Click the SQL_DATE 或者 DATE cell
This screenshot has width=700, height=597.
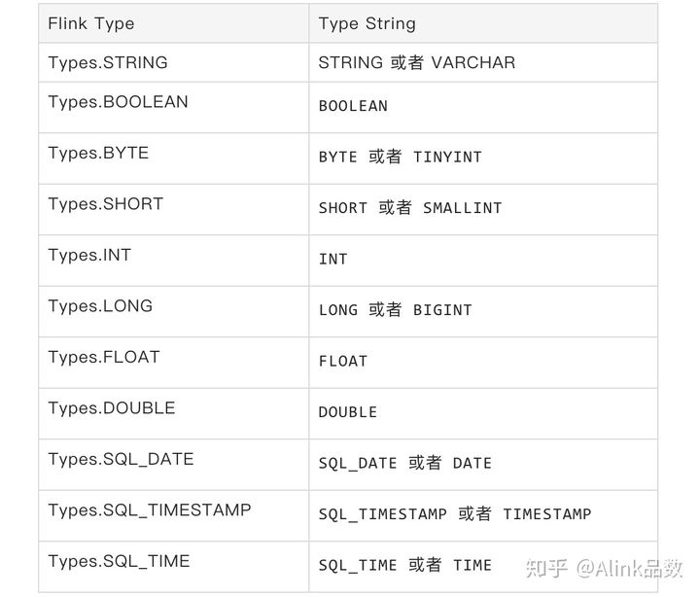(x=404, y=463)
